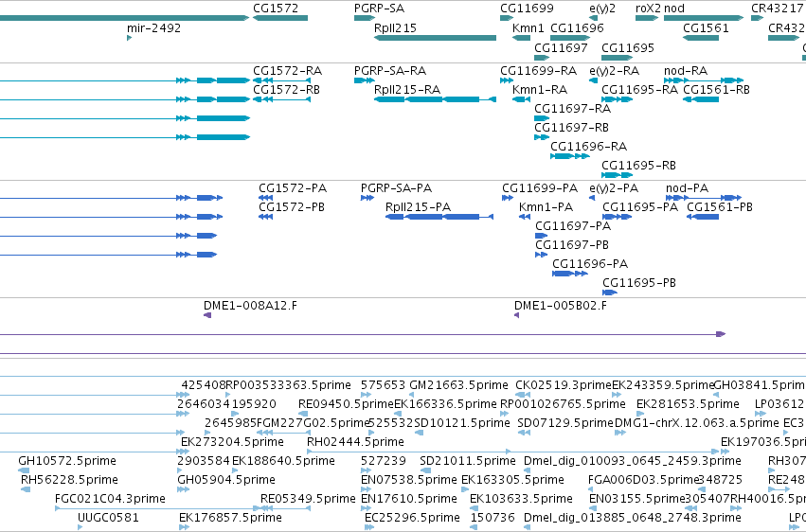Select the DME1-005B02.F feature label
806x532 pixels.
click(561, 306)
